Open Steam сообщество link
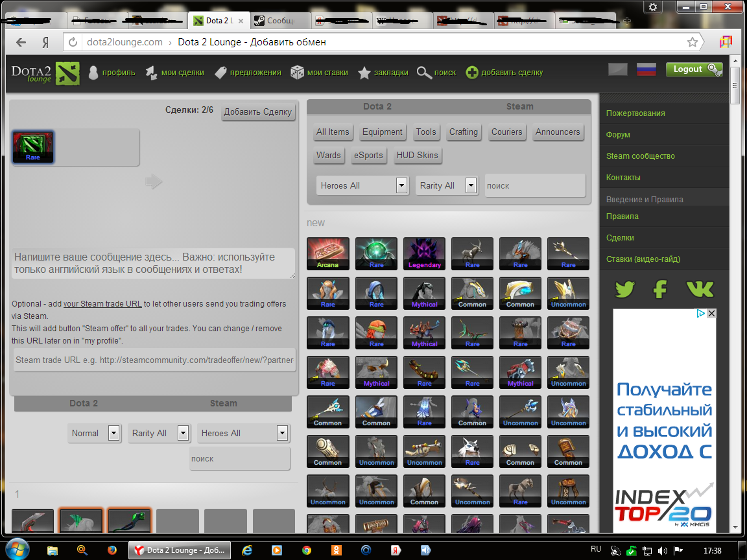747x560 pixels. pos(640,156)
